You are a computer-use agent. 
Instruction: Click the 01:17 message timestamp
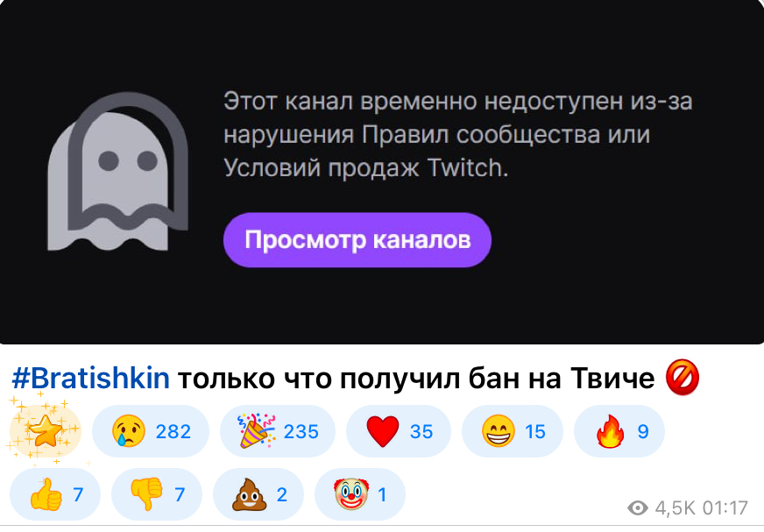(x=725, y=508)
